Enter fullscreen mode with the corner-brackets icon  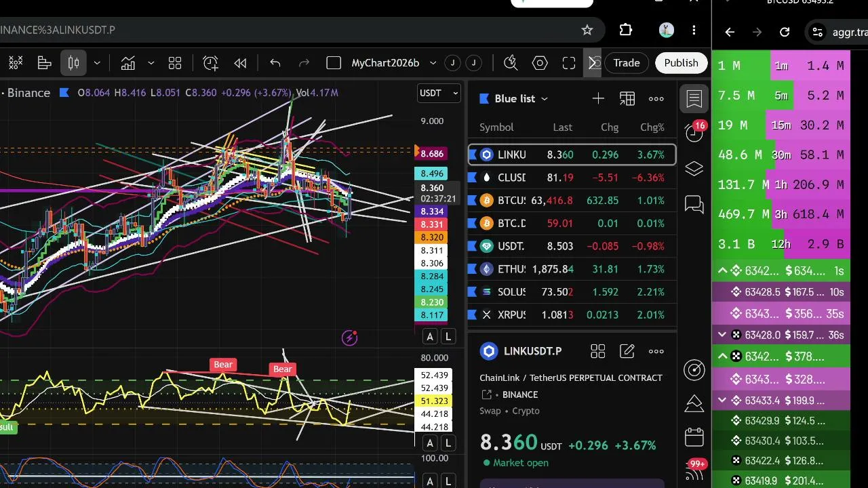[x=569, y=63]
